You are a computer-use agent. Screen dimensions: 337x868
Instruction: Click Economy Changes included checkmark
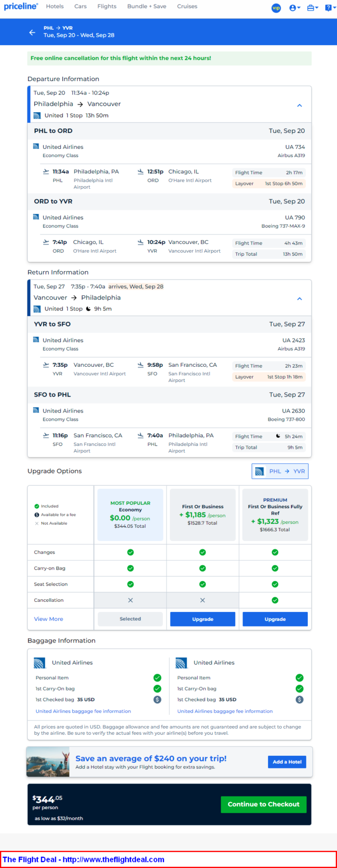click(130, 553)
